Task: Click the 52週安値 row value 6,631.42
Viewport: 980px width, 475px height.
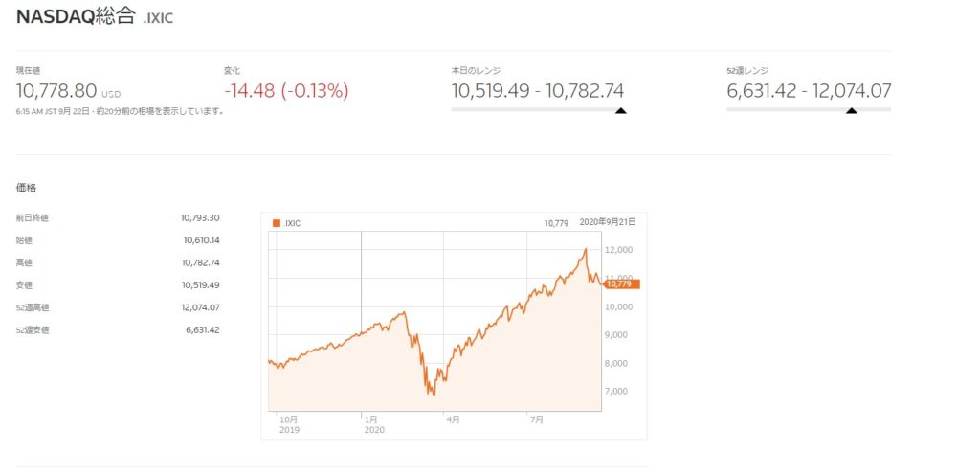Action: pos(203,330)
